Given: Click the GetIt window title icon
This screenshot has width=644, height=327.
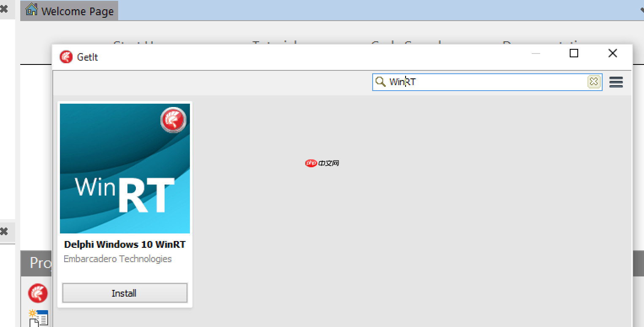Looking at the screenshot, I should pos(66,57).
